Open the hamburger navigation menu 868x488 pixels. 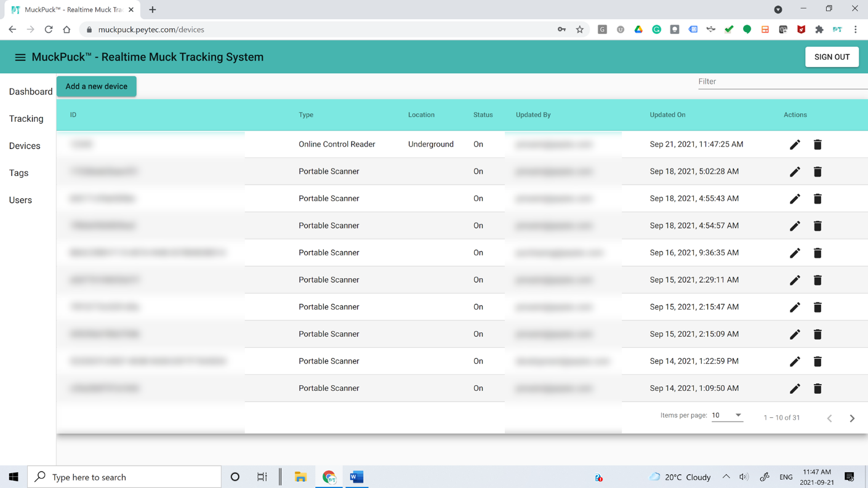20,57
